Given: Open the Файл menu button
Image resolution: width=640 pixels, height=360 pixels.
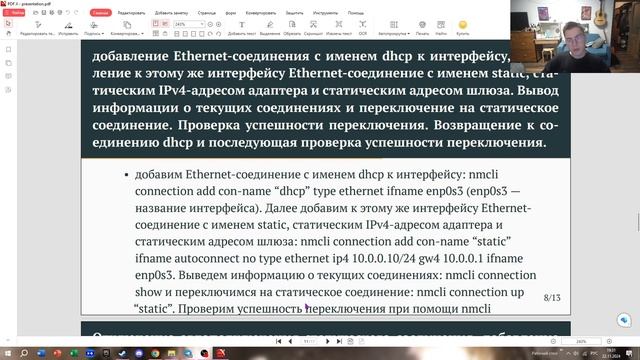Looking at the screenshot, I should point(14,13).
